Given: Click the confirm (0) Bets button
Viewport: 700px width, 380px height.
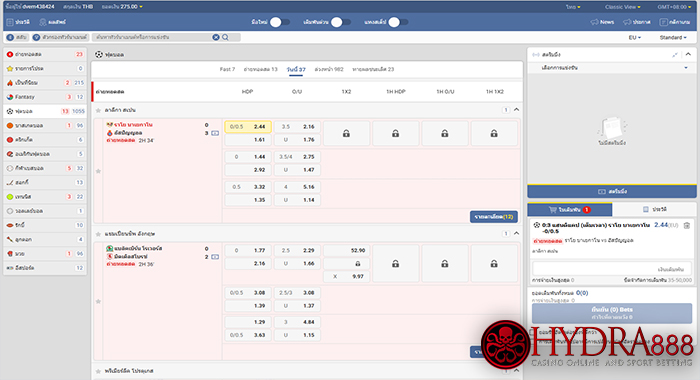Looking at the screenshot, I should tap(612, 313).
